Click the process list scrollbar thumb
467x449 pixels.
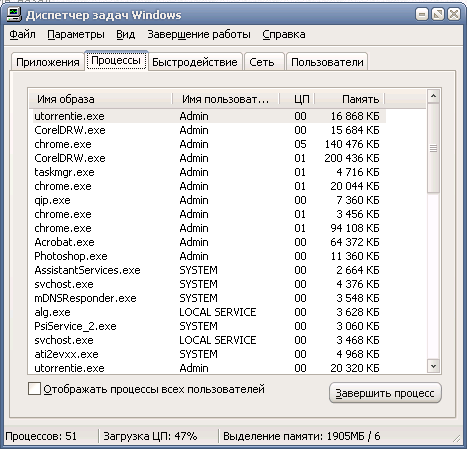(x=433, y=148)
